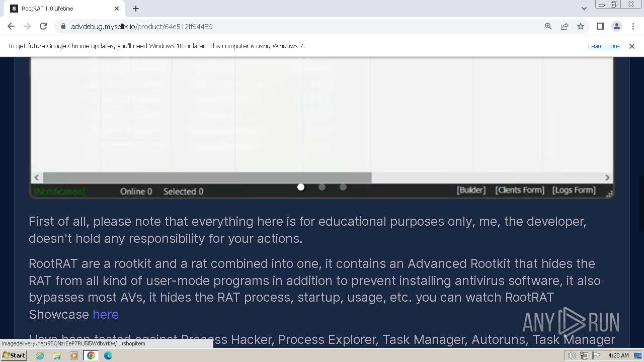The height and width of the screenshot is (362, 644).
Task: Select the RootRAT 1.0 Lifetime tab
Action: click(64, 9)
